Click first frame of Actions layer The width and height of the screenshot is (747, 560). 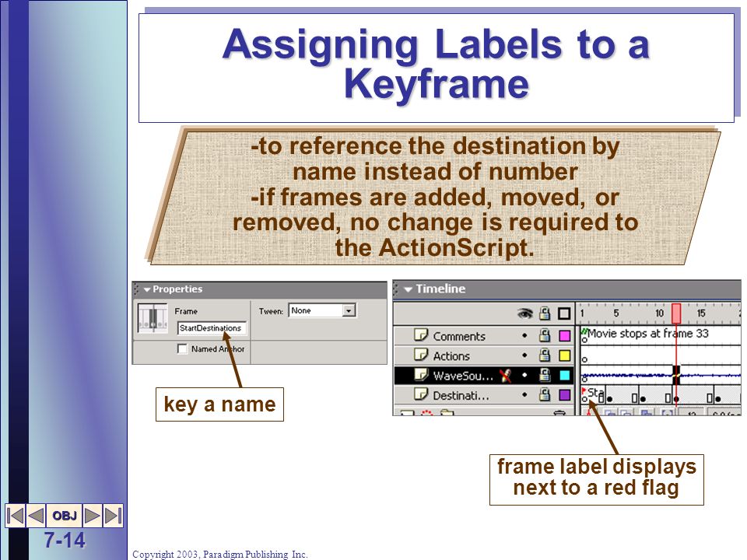pyautogui.click(x=585, y=355)
